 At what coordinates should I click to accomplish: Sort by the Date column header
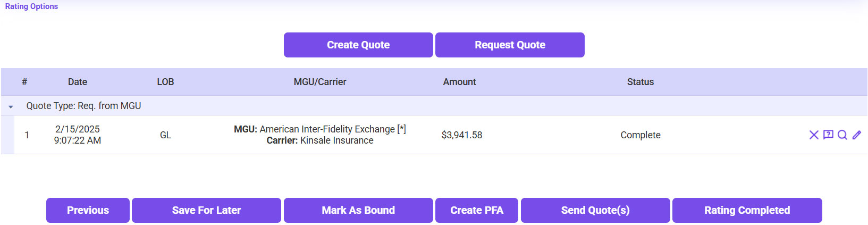(78, 82)
